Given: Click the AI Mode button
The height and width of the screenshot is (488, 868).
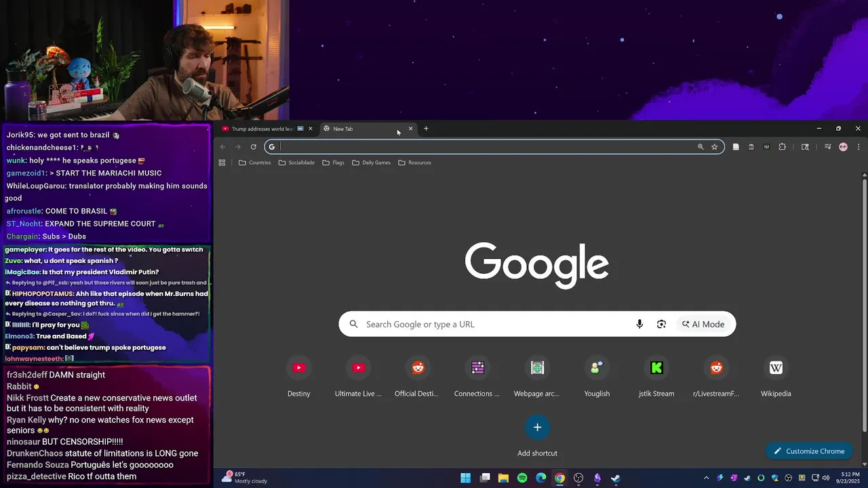Looking at the screenshot, I should tap(703, 324).
